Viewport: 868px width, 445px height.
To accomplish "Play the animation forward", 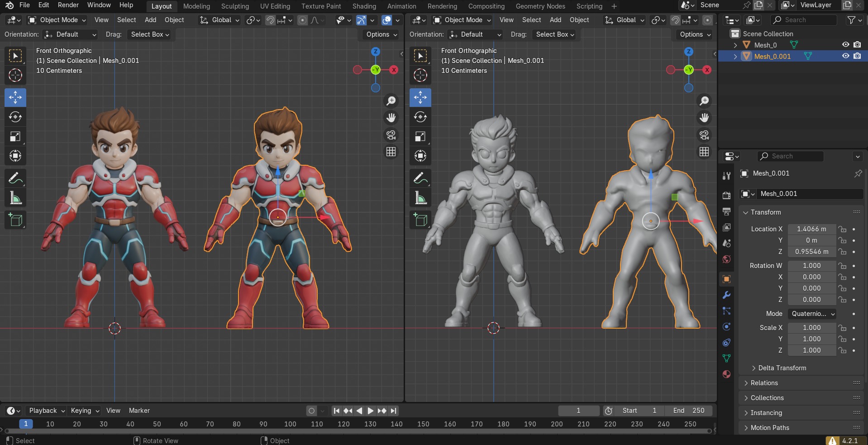I will pos(371,411).
